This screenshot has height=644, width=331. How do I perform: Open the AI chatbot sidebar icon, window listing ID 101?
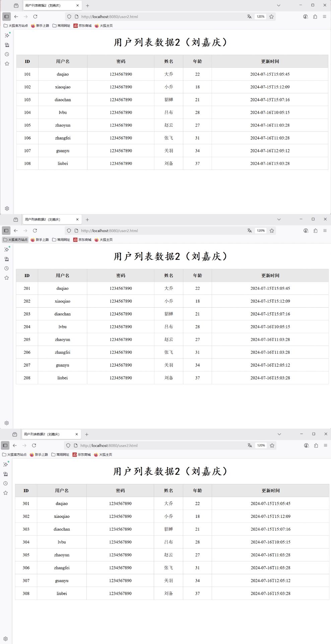coord(7,35)
